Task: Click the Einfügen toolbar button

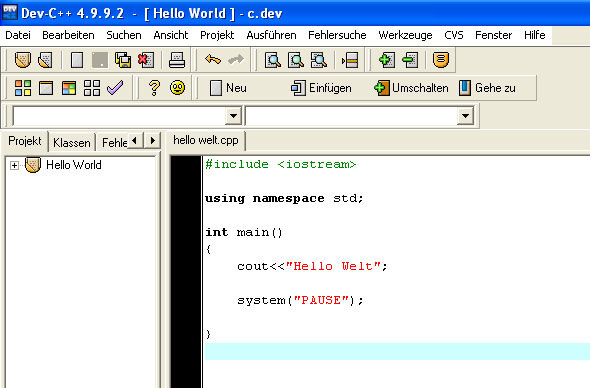Action: (321, 88)
